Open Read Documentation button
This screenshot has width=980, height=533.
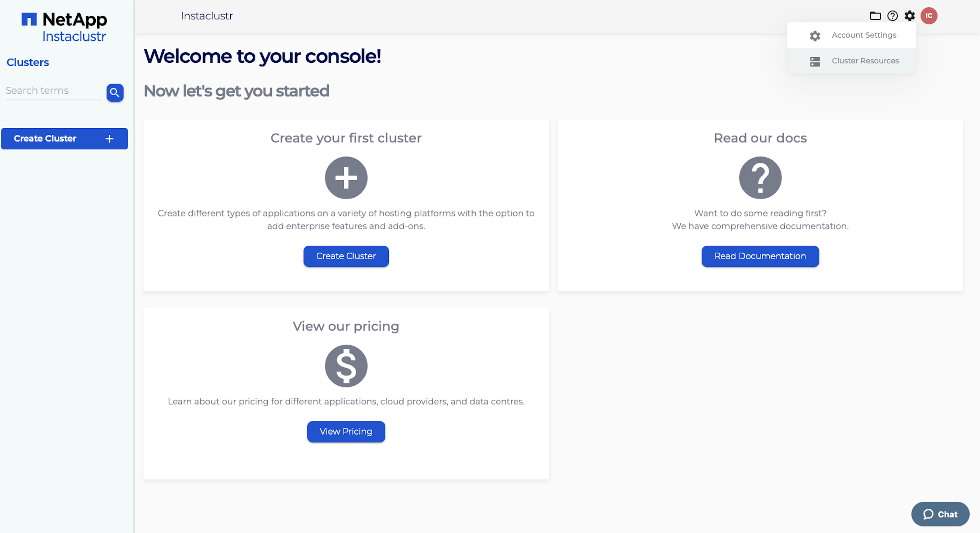point(760,256)
